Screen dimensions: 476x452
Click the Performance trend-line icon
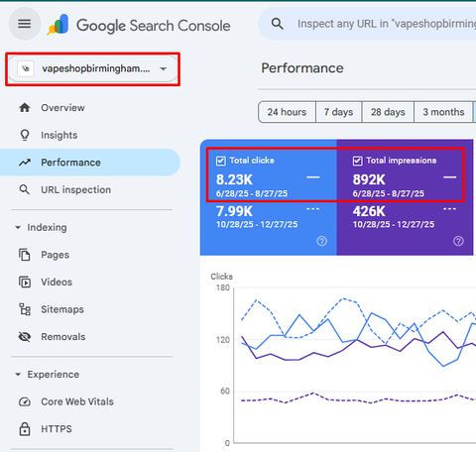coord(25,163)
